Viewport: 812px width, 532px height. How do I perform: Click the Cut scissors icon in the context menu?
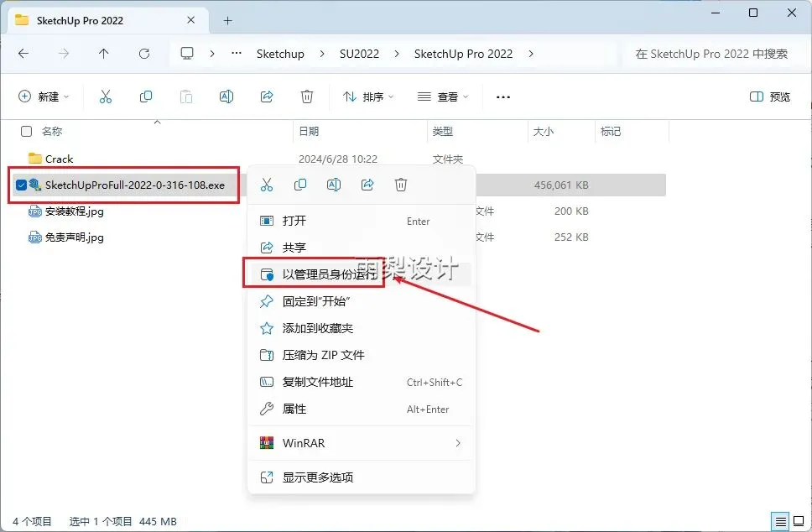(x=267, y=185)
